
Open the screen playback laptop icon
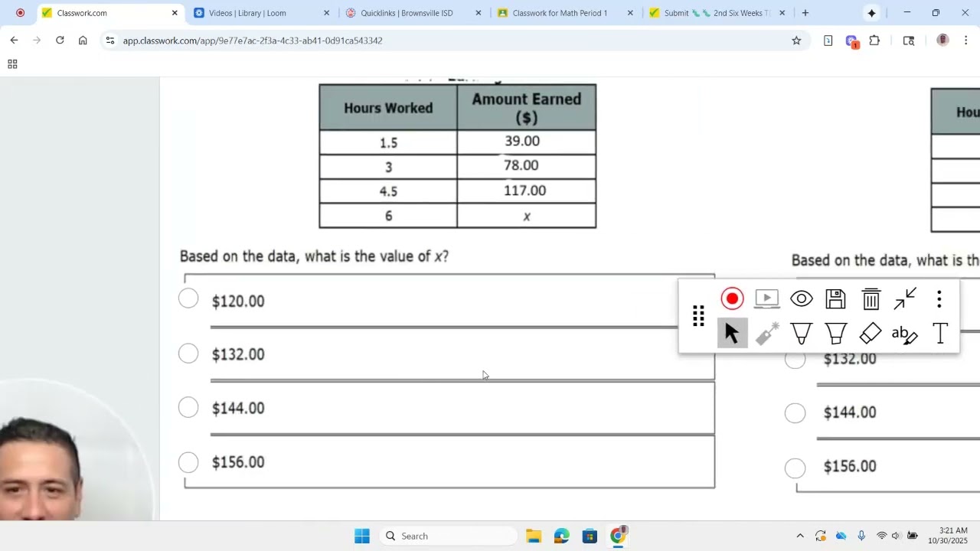[766, 298]
